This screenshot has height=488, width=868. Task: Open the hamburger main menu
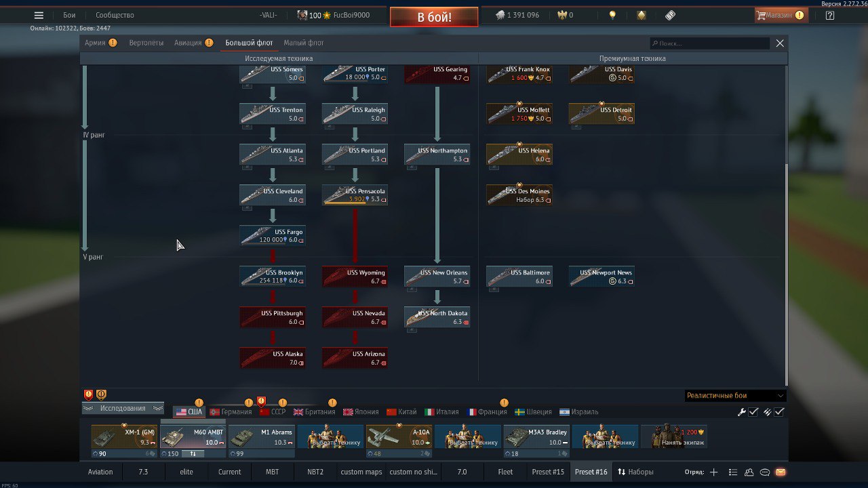[x=39, y=15]
